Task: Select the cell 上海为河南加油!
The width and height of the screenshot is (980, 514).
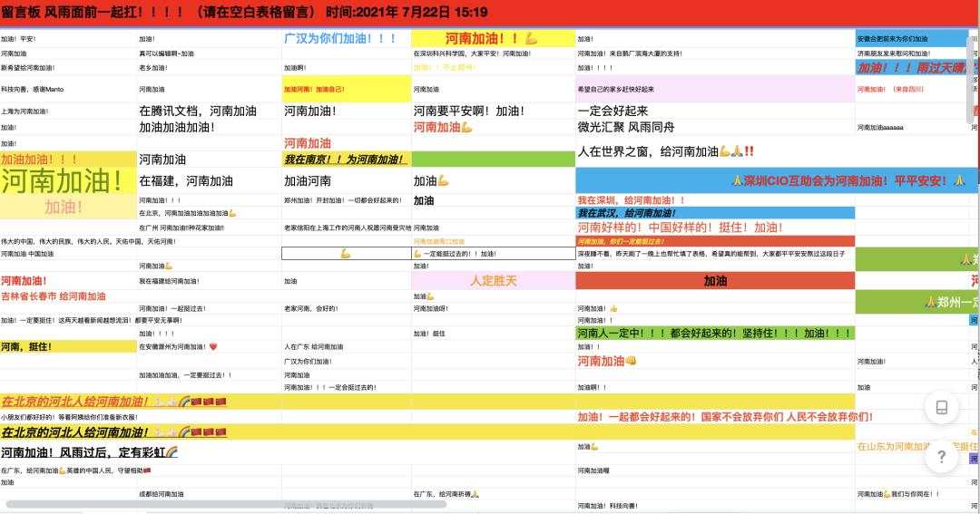Action: [69, 112]
